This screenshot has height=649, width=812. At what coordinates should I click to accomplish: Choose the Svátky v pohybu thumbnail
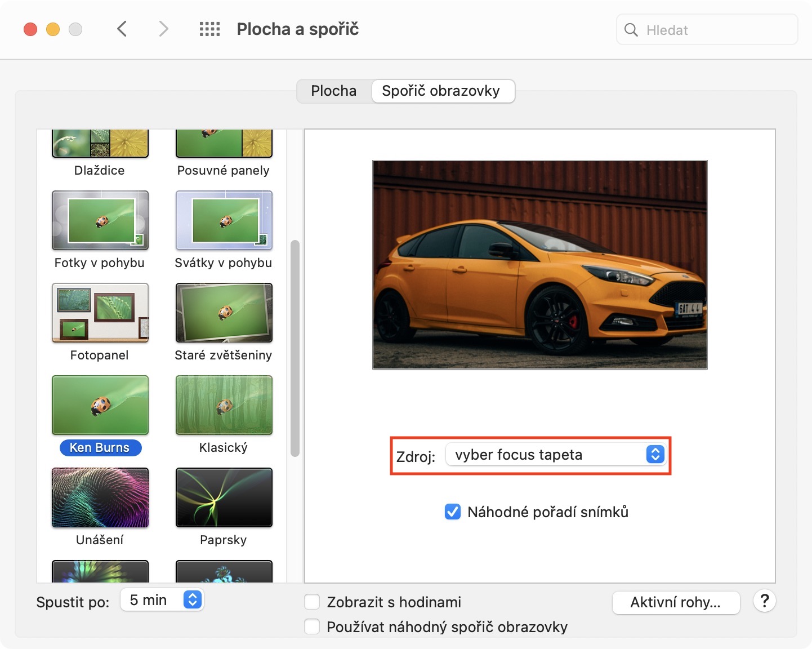pyautogui.click(x=224, y=220)
